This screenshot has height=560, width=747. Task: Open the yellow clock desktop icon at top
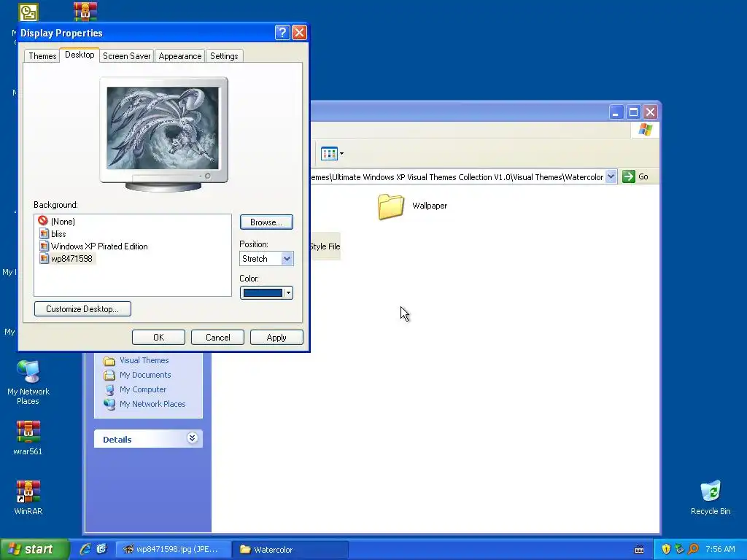tap(28, 12)
